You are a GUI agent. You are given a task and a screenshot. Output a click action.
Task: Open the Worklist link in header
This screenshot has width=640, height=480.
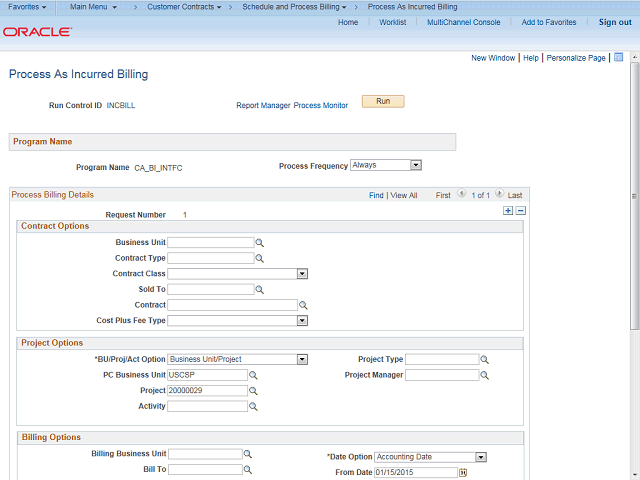(392, 22)
